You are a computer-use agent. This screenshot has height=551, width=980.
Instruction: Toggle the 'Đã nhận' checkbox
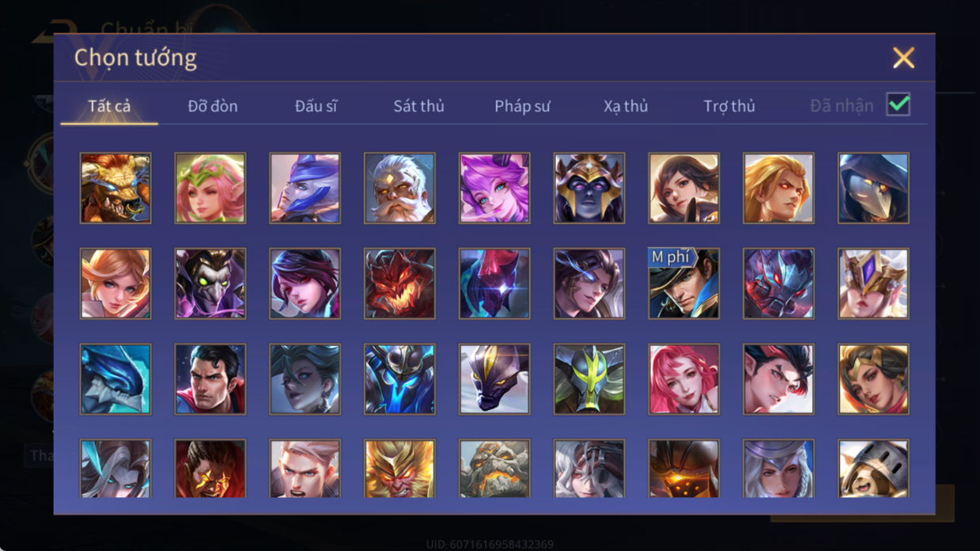tap(898, 104)
